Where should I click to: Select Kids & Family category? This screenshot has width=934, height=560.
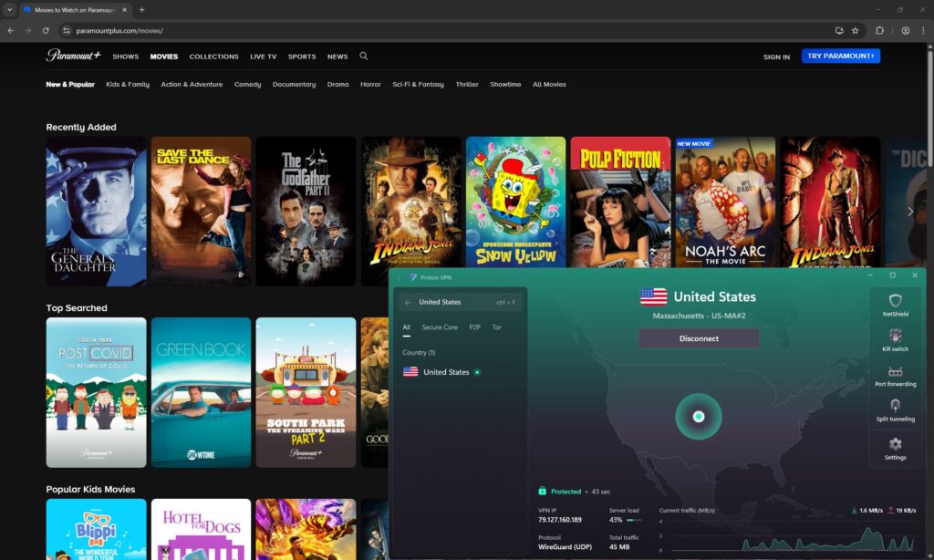[x=128, y=85]
